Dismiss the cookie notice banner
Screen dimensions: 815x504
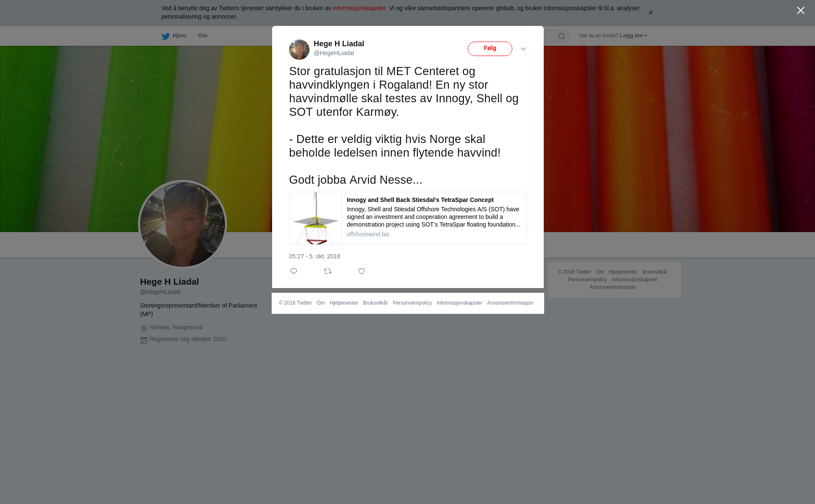click(x=650, y=13)
